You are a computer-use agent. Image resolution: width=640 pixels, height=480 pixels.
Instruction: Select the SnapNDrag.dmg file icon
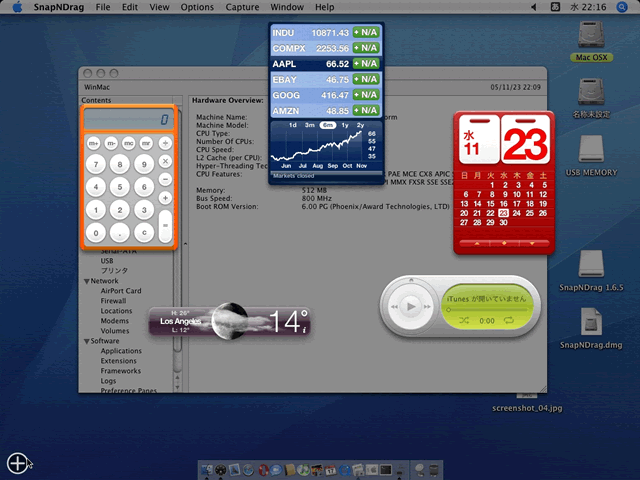tap(591, 321)
